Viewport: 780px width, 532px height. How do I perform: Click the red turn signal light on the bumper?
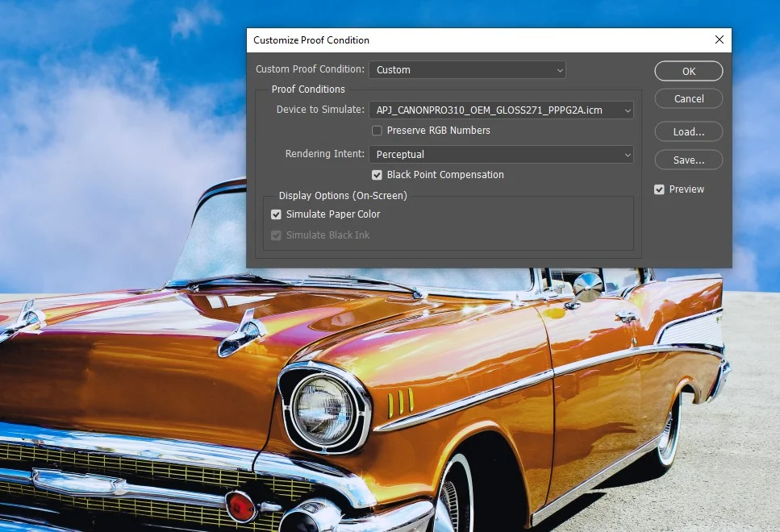240,506
